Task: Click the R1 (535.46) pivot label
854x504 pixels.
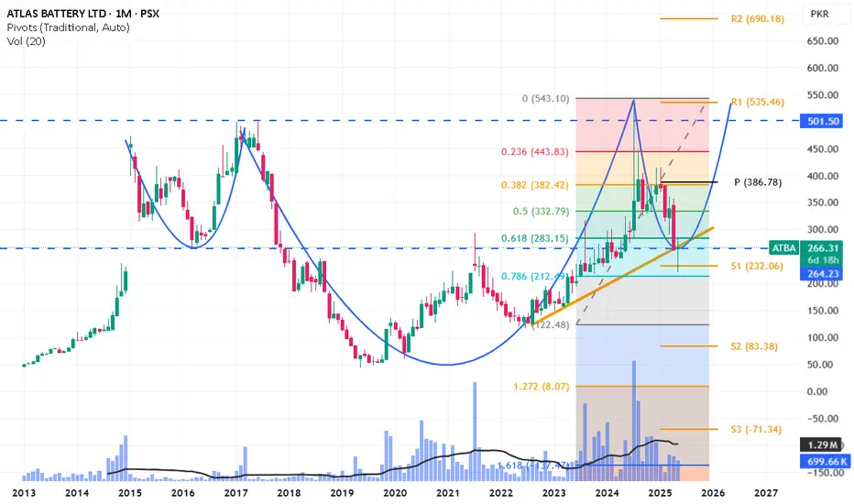Action: tap(757, 102)
